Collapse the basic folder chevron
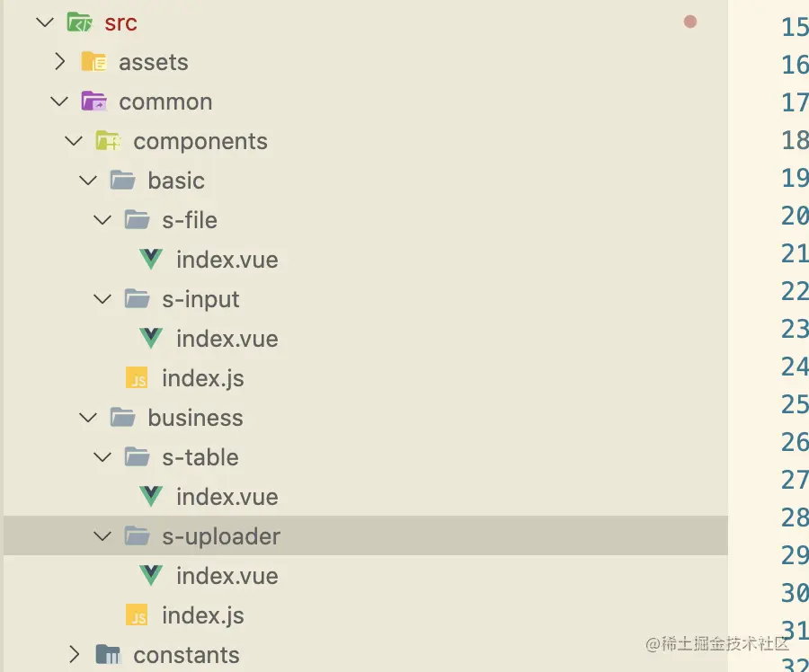This screenshot has height=672, width=809. (88, 181)
